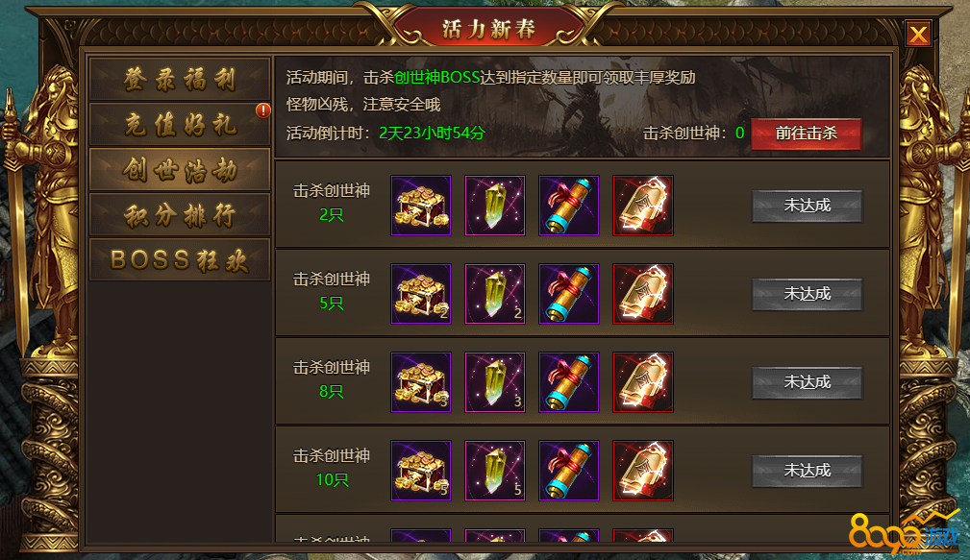Image resolution: width=970 pixels, height=560 pixels.
Task: Open the 登录福利 tab
Action: (180, 79)
